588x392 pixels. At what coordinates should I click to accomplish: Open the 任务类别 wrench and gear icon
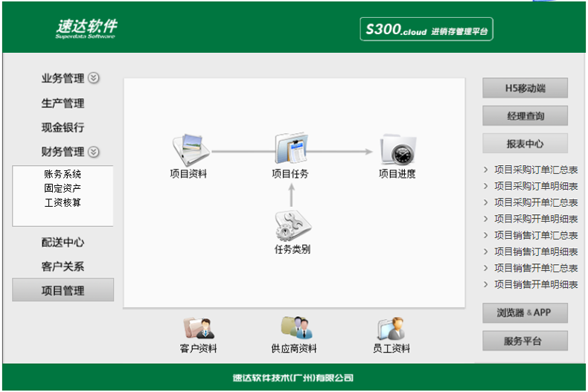pos(293,226)
